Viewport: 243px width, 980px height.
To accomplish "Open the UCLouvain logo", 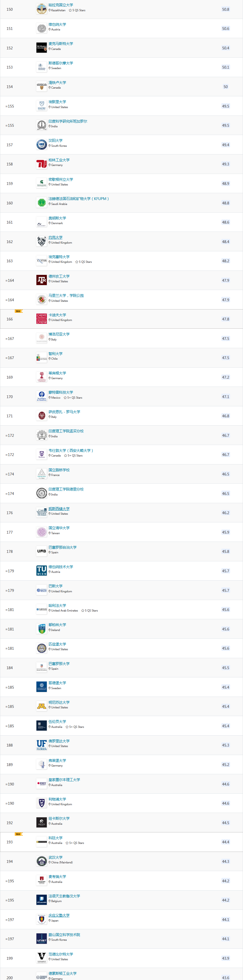I will point(41,900).
